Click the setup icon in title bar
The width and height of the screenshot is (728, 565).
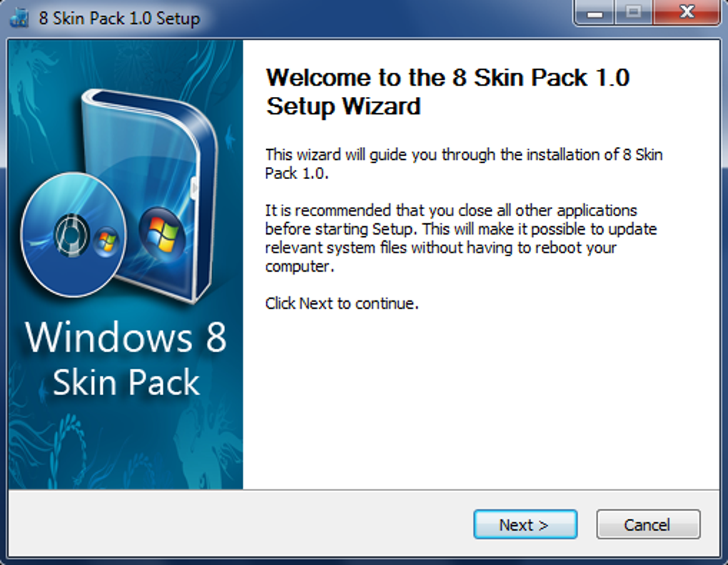[20, 18]
